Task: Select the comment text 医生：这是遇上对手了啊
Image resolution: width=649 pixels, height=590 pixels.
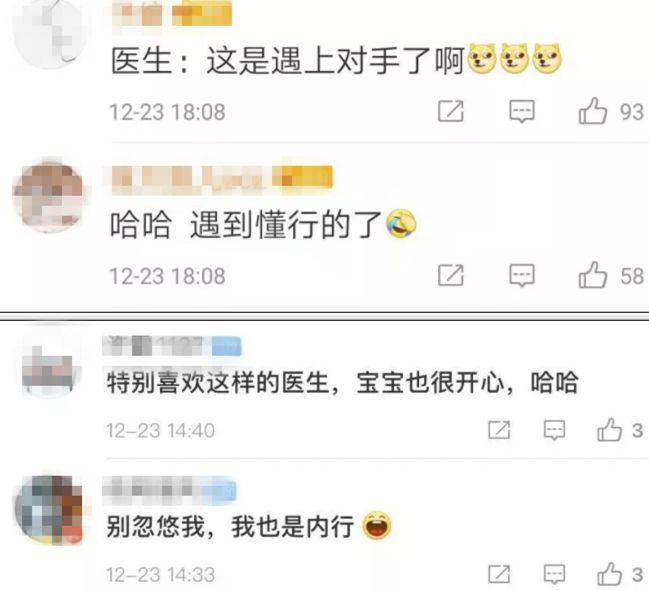Action: [x=287, y=61]
